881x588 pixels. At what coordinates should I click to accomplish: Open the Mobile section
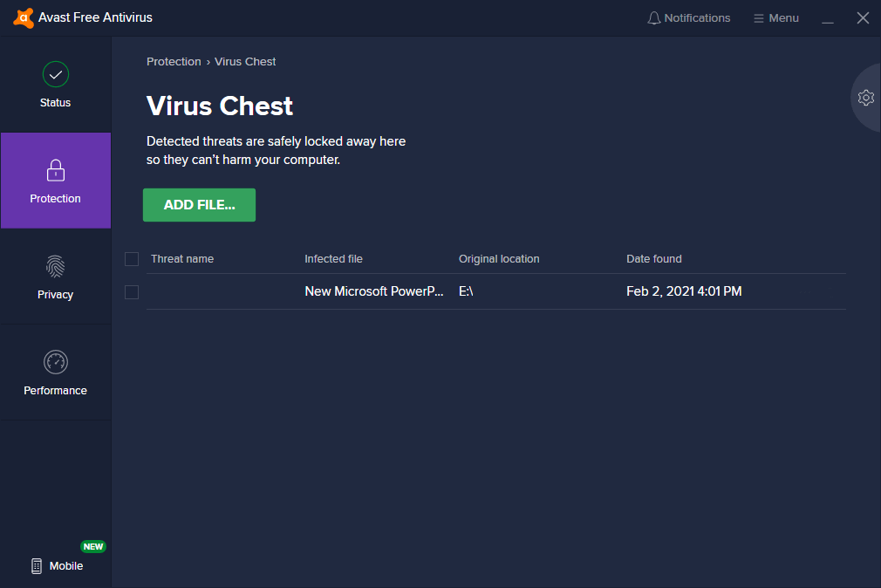(x=57, y=565)
